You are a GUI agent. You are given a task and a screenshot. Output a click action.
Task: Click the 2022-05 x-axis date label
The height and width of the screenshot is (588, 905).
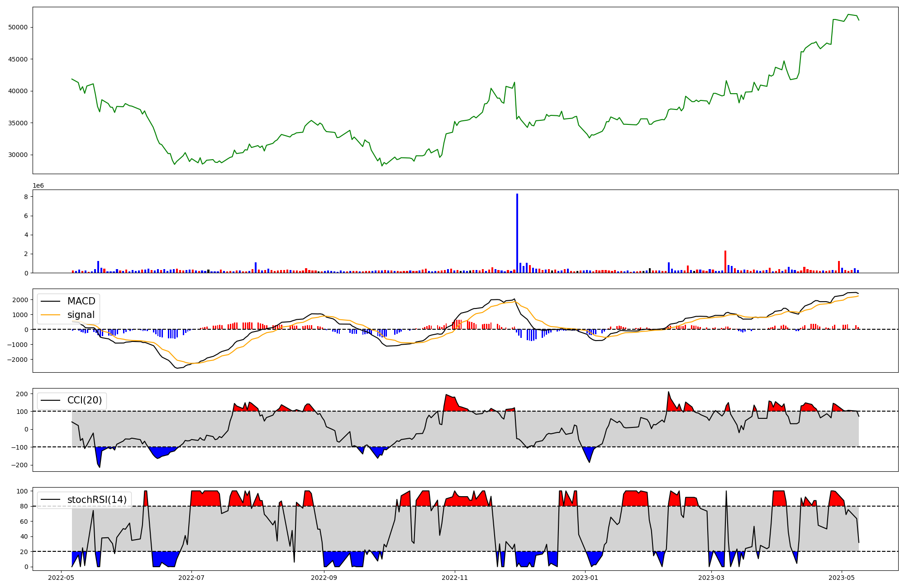[x=61, y=578]
